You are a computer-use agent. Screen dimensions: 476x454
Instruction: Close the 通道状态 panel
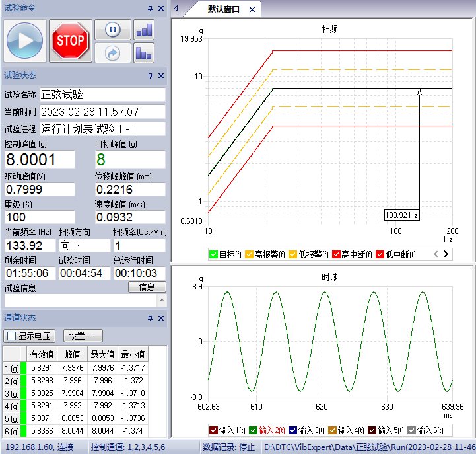point(161,318)
